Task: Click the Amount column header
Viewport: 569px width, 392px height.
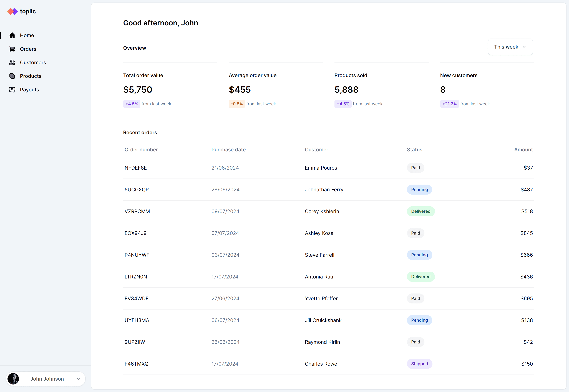Action: (523, 150)
